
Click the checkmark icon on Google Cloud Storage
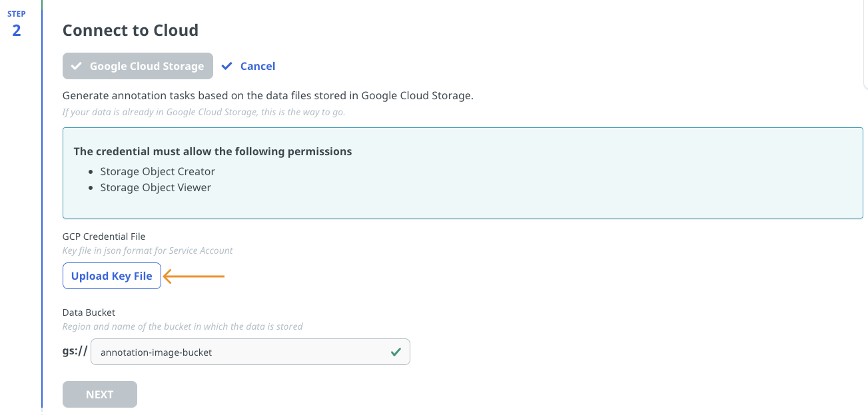click(77, 66)
